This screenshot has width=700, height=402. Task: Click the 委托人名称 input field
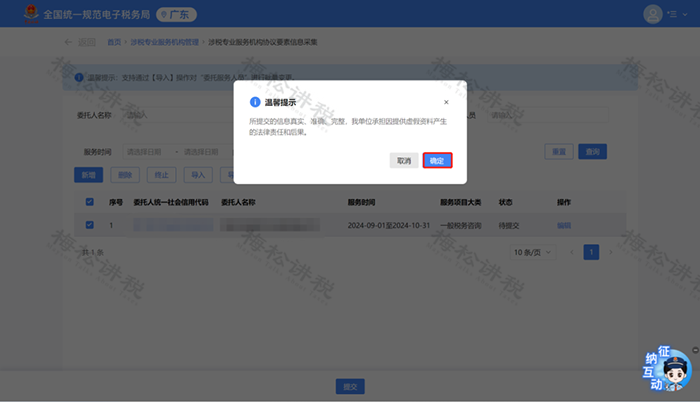coord(178,115)
